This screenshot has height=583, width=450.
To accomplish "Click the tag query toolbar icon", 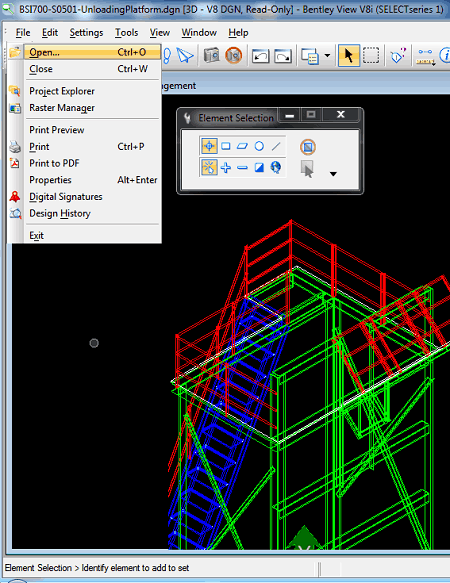I will tap(398, 56).
